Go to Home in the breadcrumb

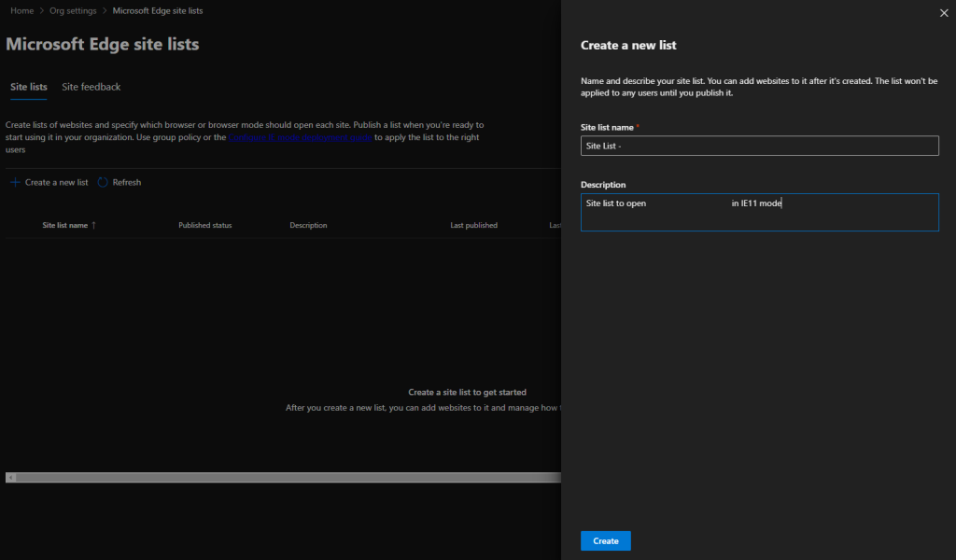point(22,10)
